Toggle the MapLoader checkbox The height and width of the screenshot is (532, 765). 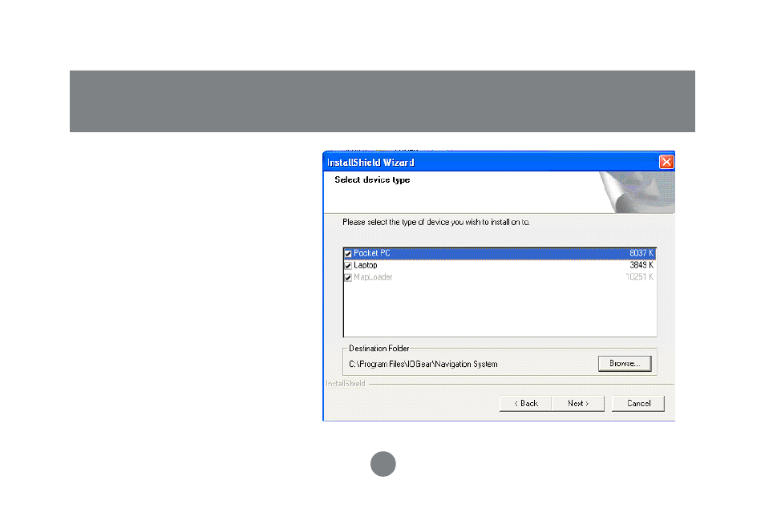tap(348, 277)
